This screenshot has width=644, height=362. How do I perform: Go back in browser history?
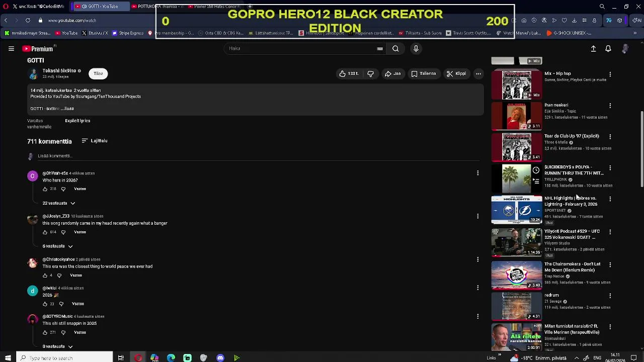pos(6,21)
